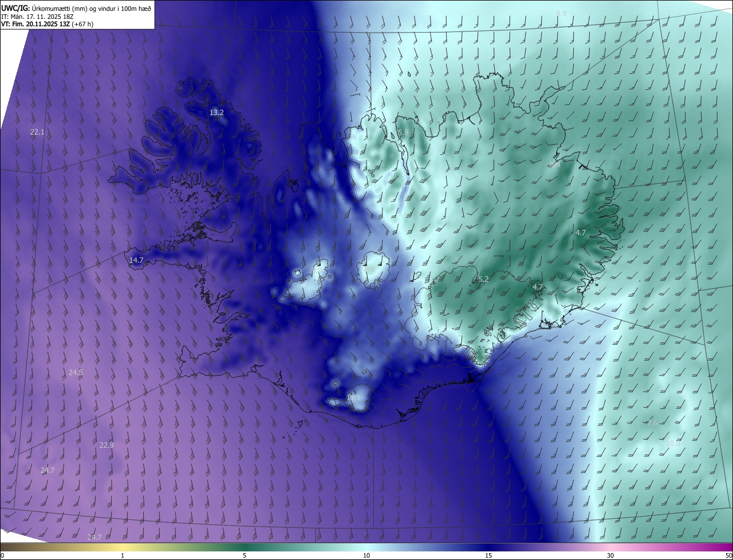Click the colour scale tick label 0
This screenshot has width=733, height=560.
point(2,556)
